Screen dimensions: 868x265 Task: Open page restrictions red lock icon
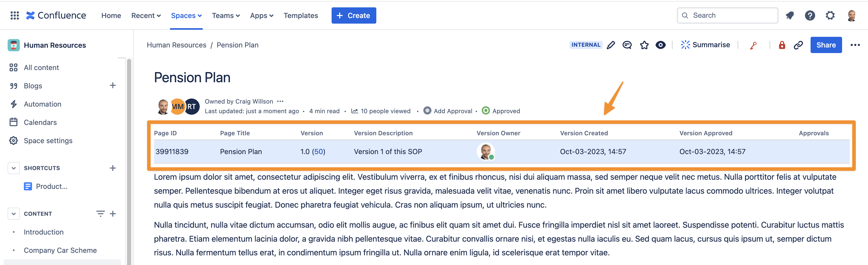point(782,45)
